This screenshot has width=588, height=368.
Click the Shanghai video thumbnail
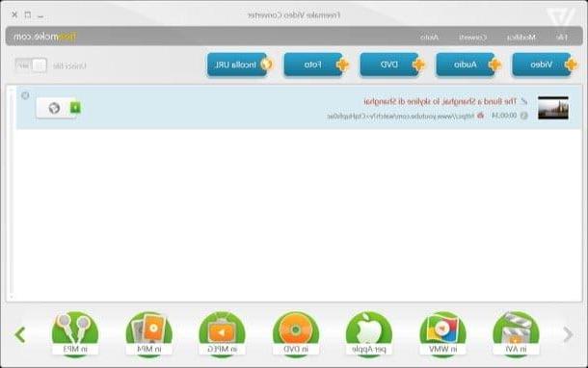[x=553, y=108]
